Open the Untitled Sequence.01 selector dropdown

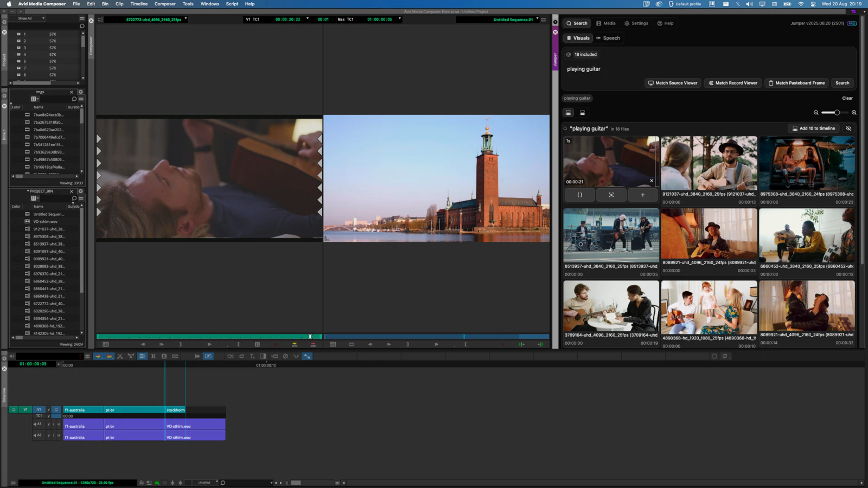point(537,18)
